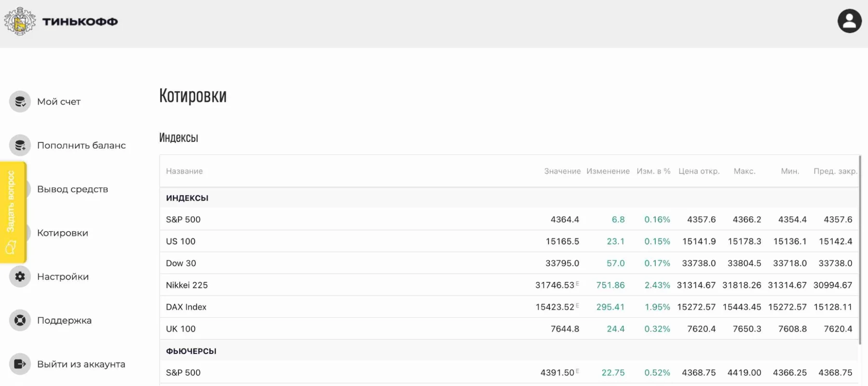This screenshot has height=386, width=868.
Task: Click the Мин. column header
Action: pyautogui.click(x=790, y=171)
